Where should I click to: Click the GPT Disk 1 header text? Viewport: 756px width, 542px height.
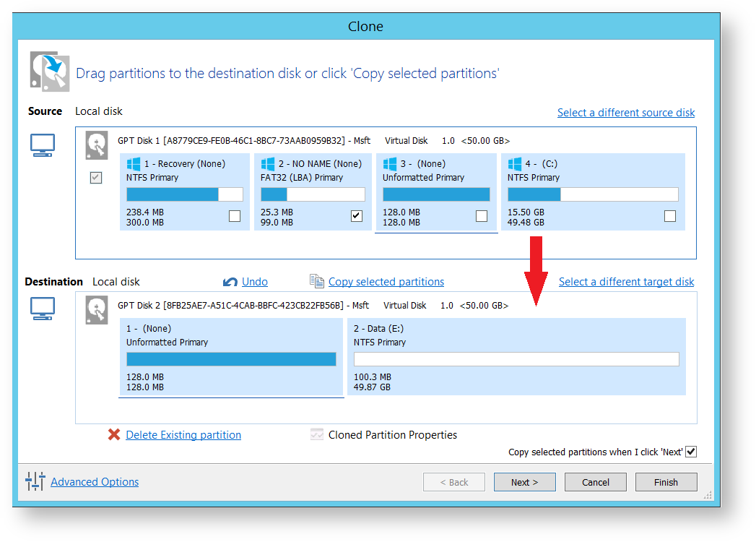click(x=314, y=140)
